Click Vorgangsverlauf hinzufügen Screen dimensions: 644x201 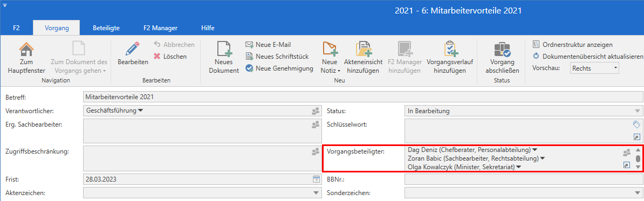point(450,58)
